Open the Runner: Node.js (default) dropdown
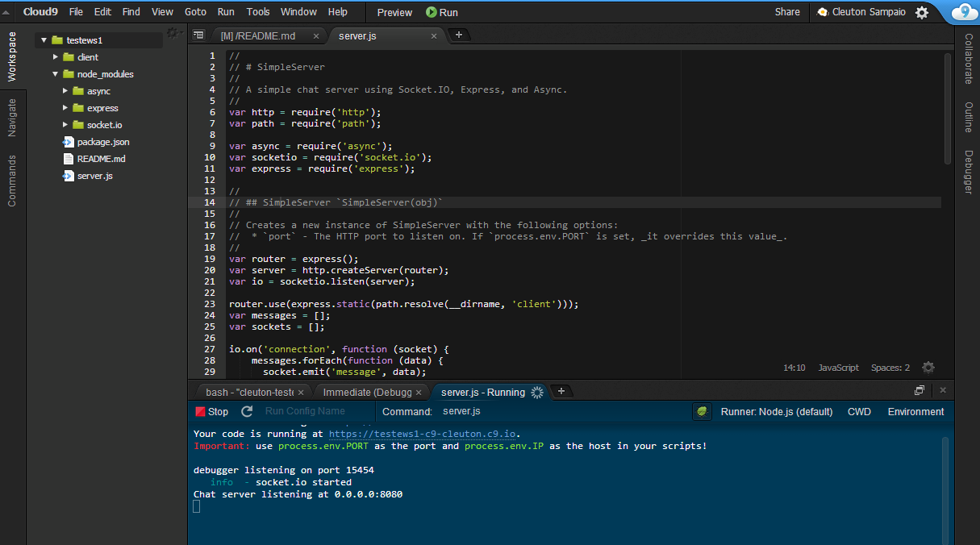This screenshot has height=545, width=980. click(x=777, y=411)
